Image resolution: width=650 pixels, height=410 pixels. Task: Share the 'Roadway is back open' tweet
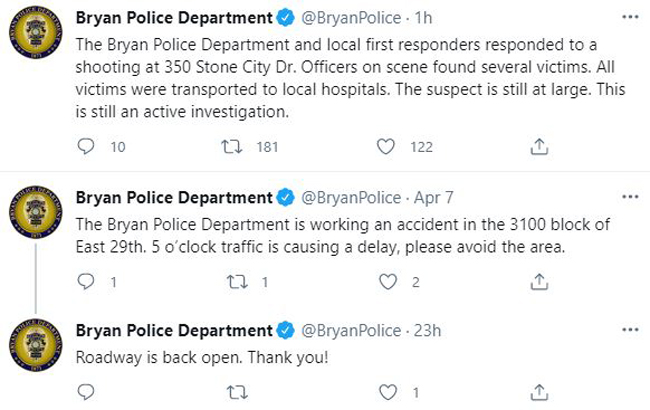coord(539,392)
